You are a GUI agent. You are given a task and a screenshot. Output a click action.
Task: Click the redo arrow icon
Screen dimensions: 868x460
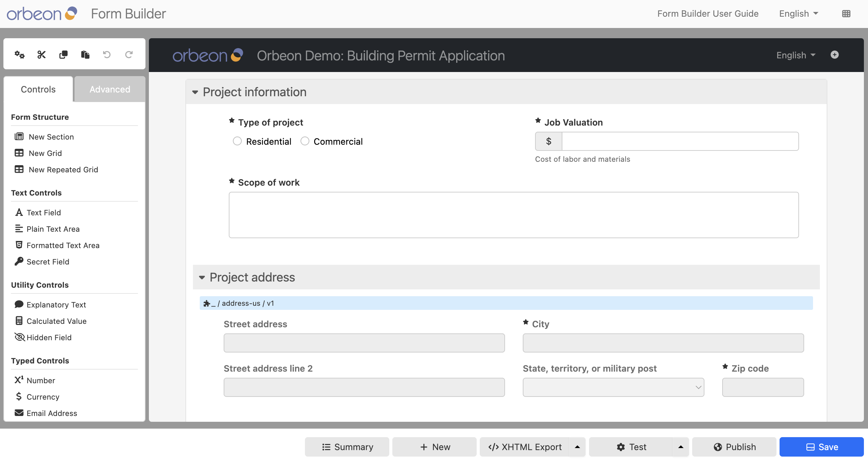coord(129,55)
